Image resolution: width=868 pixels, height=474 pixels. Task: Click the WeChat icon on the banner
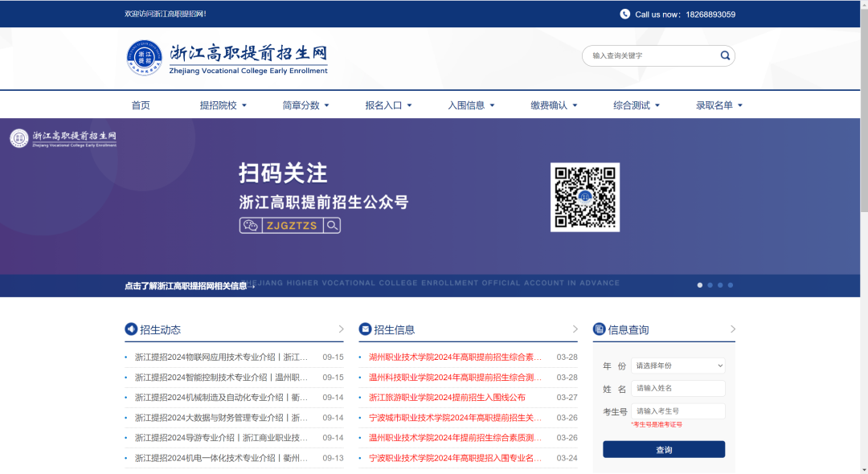point(250,226)
